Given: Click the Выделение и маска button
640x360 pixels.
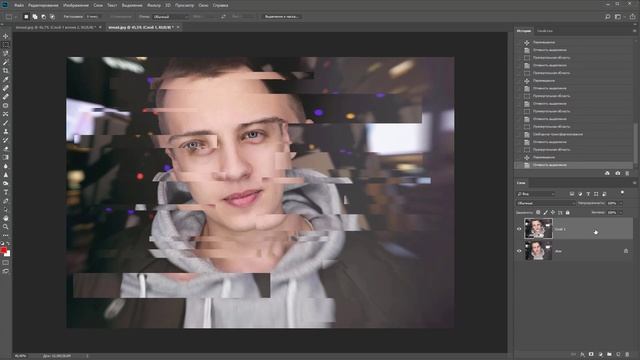Looking at the screenshot, I should pos(282,17).
